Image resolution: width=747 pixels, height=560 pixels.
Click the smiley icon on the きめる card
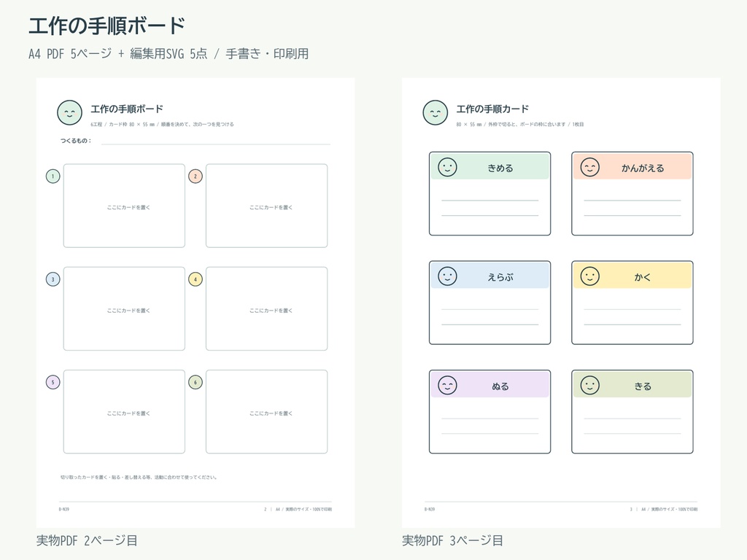click(447, 167)
